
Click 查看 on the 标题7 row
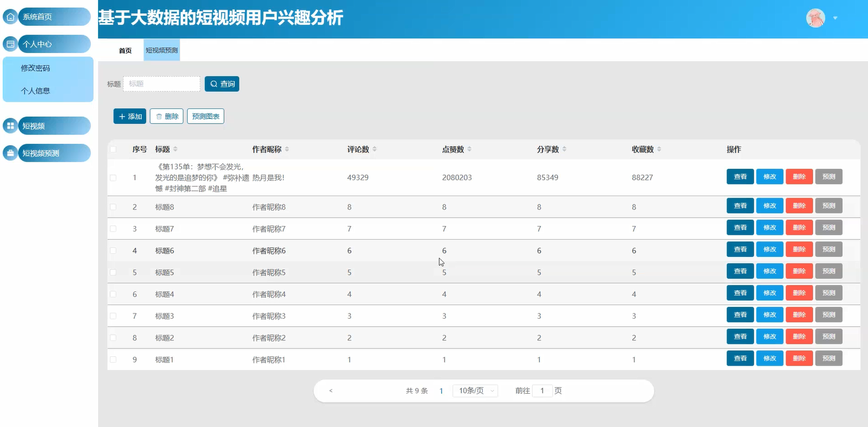click(740, 227)
